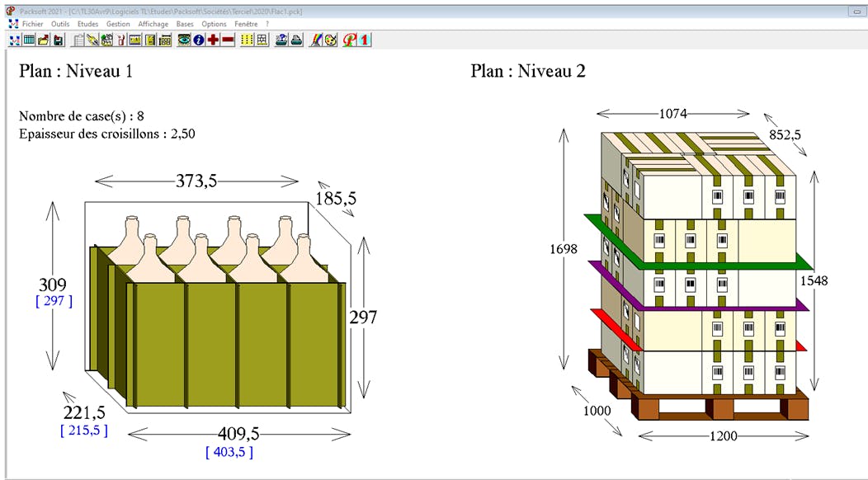Click the 1200 pallet length label
868x480 pixels.
[724, 436]
